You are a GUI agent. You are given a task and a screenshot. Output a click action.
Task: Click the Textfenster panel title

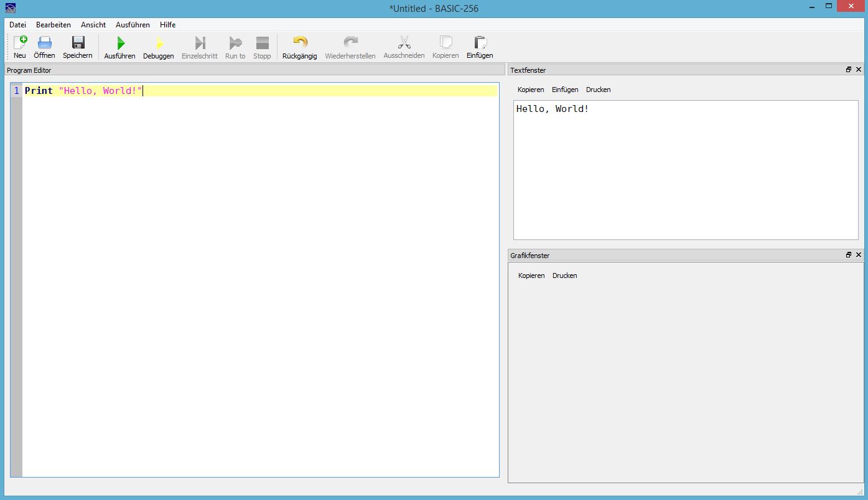pyautogui.click(x=528, y=70)
